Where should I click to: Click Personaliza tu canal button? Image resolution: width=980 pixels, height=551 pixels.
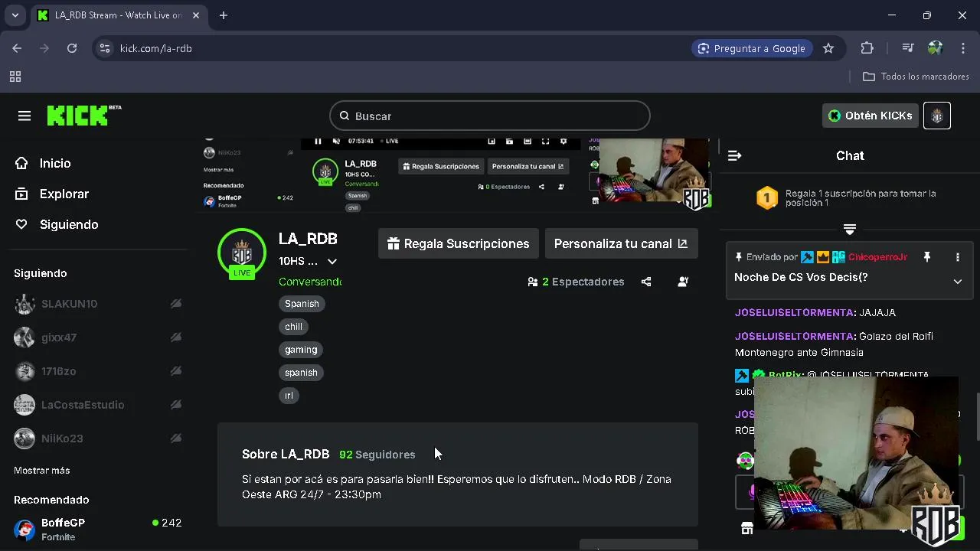click(x=621, y=243)
